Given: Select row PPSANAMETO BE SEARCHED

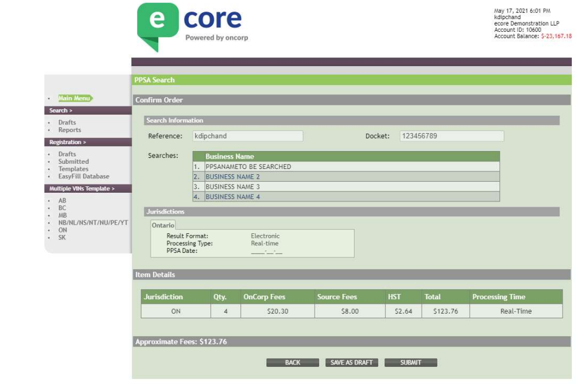Looking at the screenshot, I should pyautogui.click(x=346, y=167).
